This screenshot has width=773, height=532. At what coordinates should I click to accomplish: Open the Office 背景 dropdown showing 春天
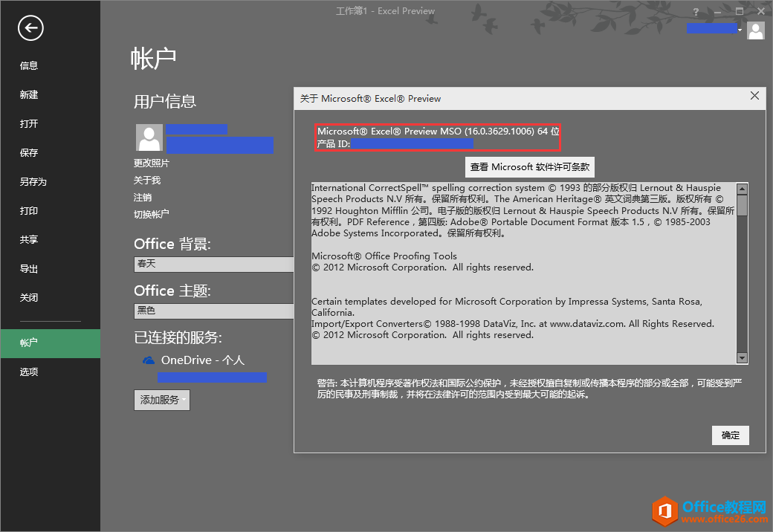pyautogui.click(x=214, y=264)
